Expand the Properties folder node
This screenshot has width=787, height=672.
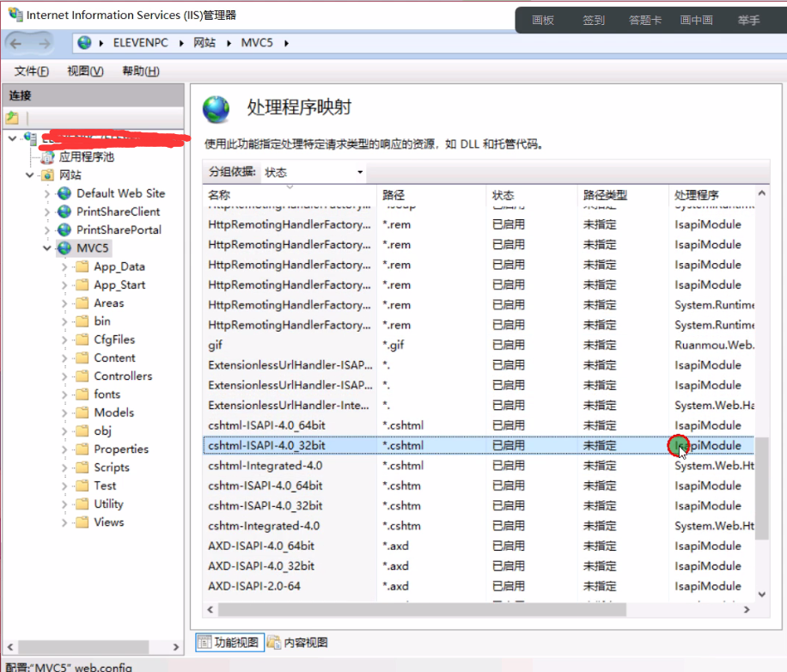coord(64,449)
